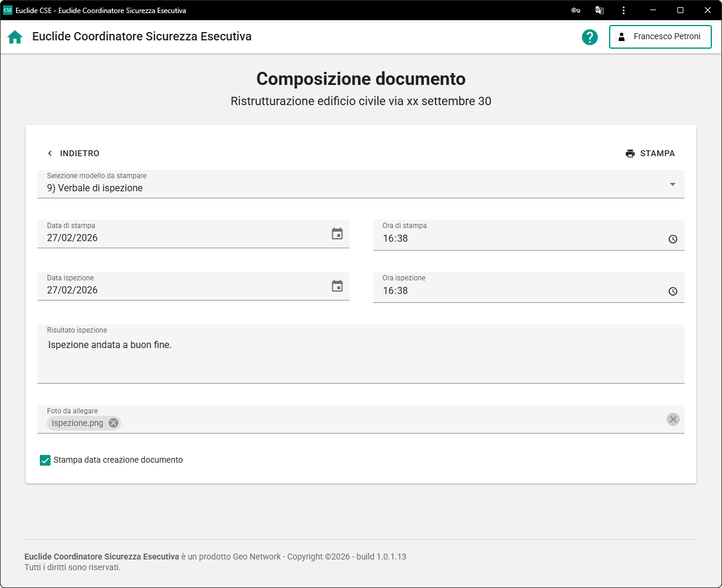Go back with INDIETRO button
722x588 pixels.
point(73,153)
